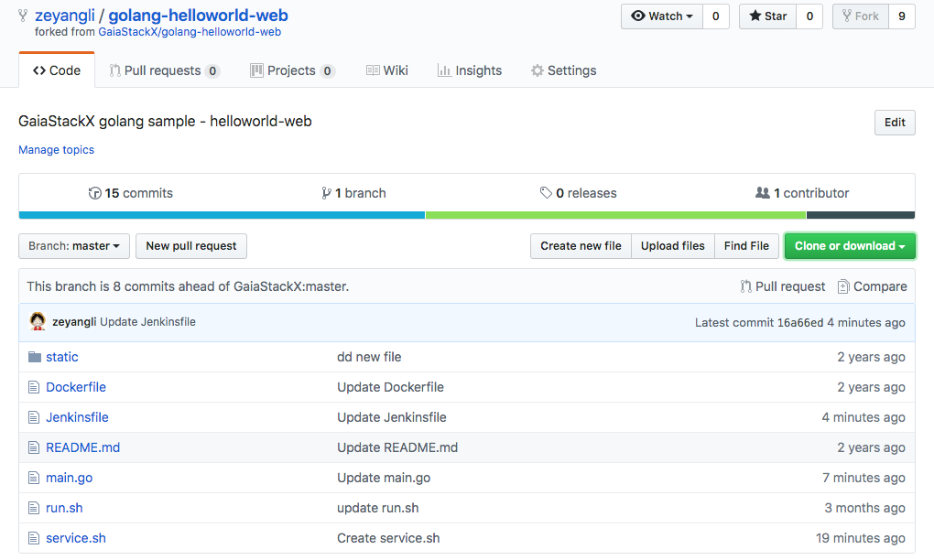The image size is (934, 560).
Task: Open the Clone or download dropdown
Action: coord(849,246)
